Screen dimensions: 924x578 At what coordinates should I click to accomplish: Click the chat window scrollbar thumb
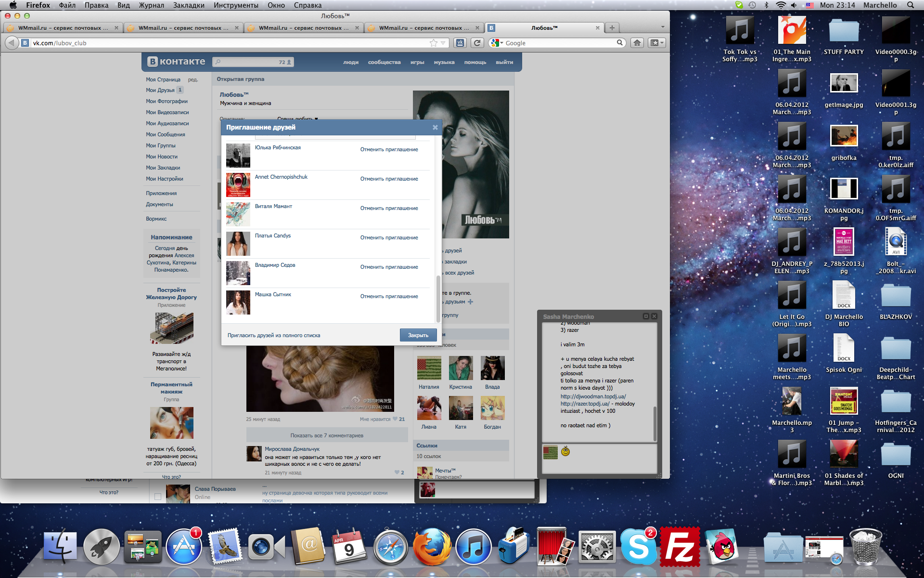tap(654, 423)
